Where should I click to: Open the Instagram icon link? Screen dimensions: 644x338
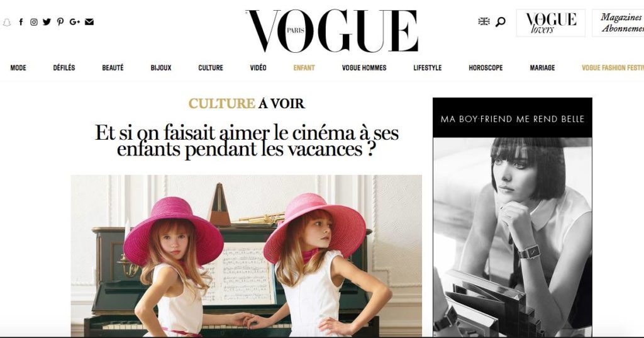[34, 22]
